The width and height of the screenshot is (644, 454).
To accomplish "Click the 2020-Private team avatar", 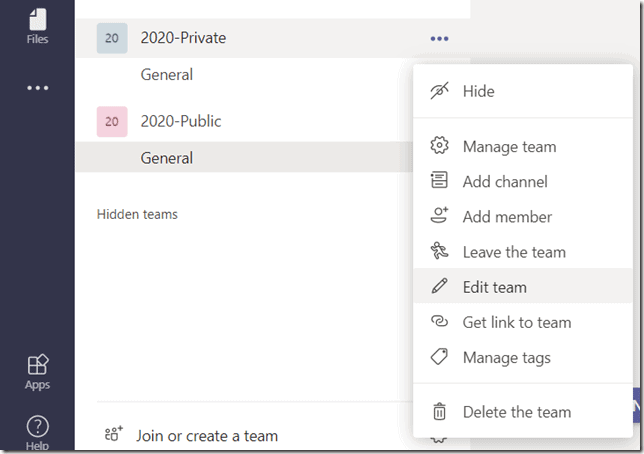I will (112, 38).
